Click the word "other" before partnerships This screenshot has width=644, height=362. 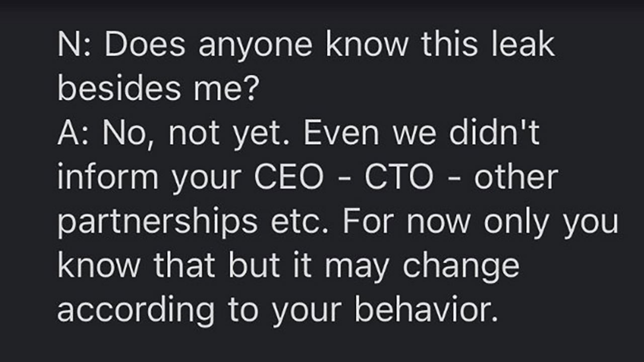click(516, 178)
